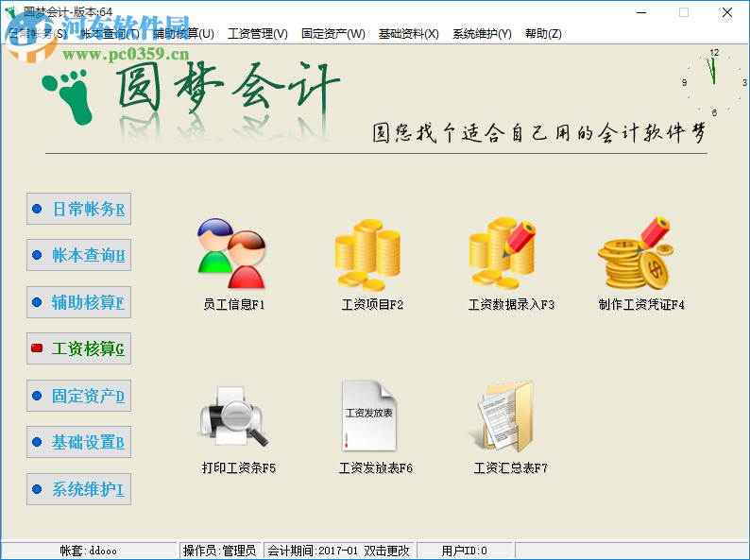Click the 操作员:管理员 status bar entry

click(x=219, y=551)
